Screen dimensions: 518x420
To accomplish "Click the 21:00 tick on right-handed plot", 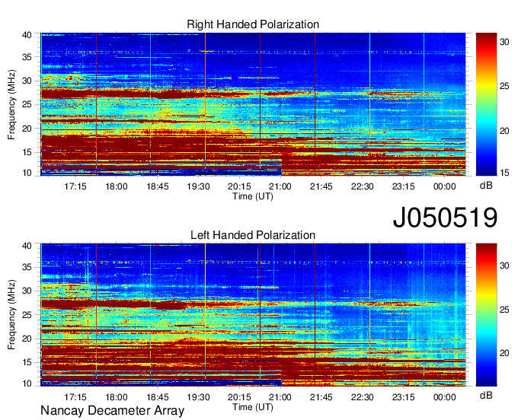I will point(280,186).
